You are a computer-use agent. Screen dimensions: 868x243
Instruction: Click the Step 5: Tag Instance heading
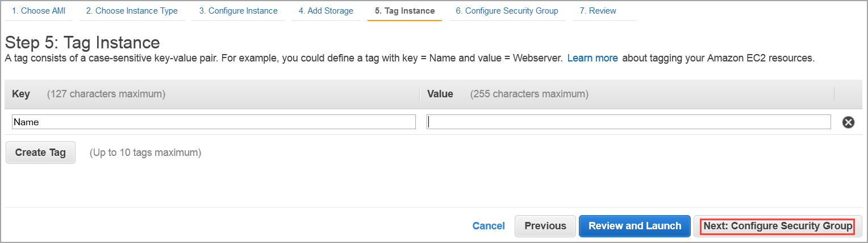82,42
